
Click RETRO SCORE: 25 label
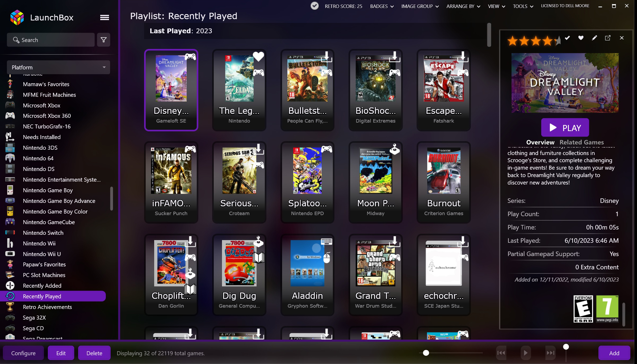(x=343, y=6)
